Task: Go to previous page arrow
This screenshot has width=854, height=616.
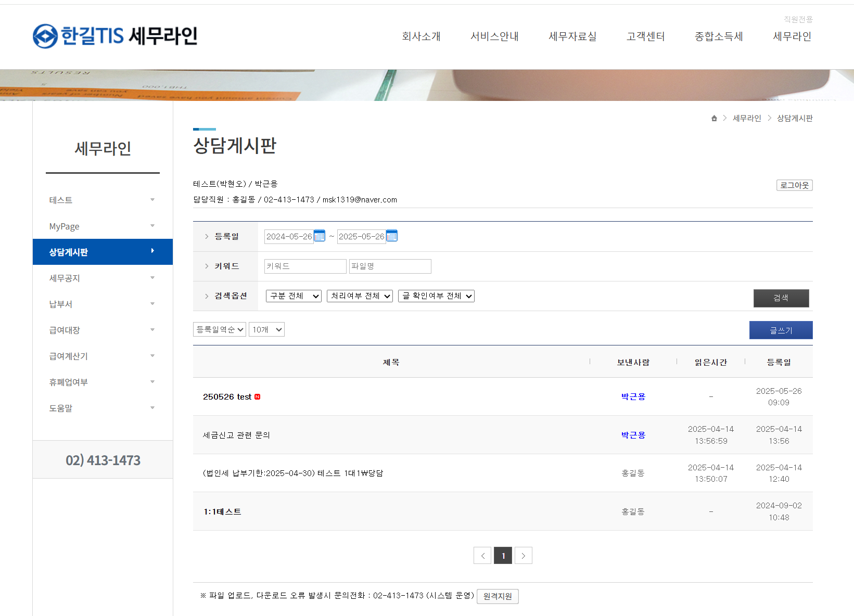Action: click(482, 556)
